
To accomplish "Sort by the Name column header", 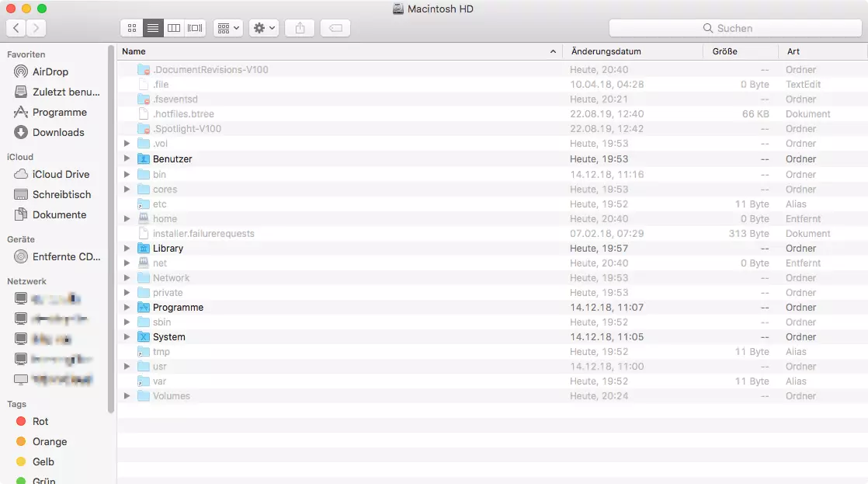I will click(339, 51).
